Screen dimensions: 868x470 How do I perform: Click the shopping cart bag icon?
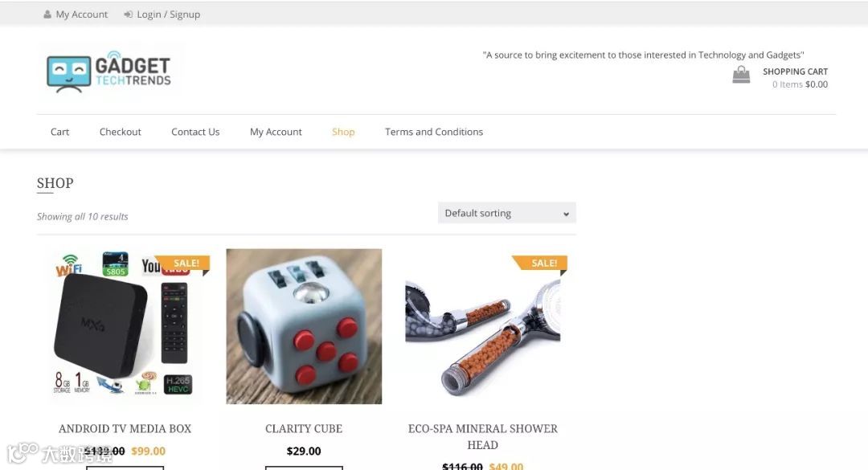click(741, 75)
